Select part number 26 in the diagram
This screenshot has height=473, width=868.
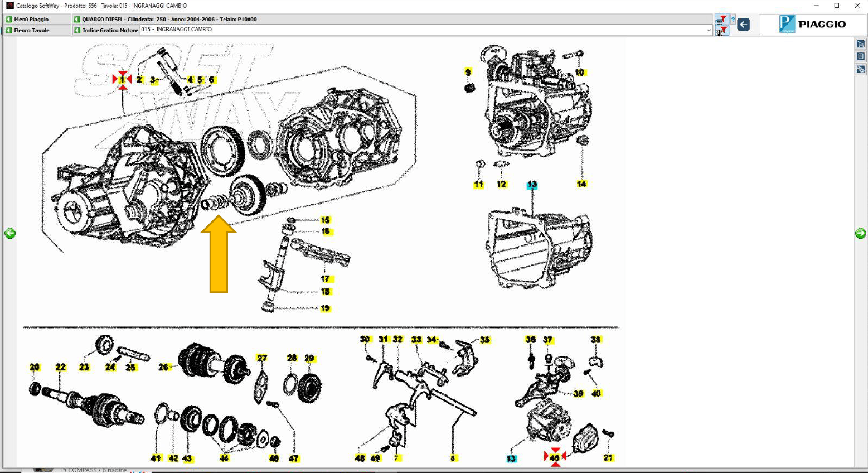tap(163, 367)
